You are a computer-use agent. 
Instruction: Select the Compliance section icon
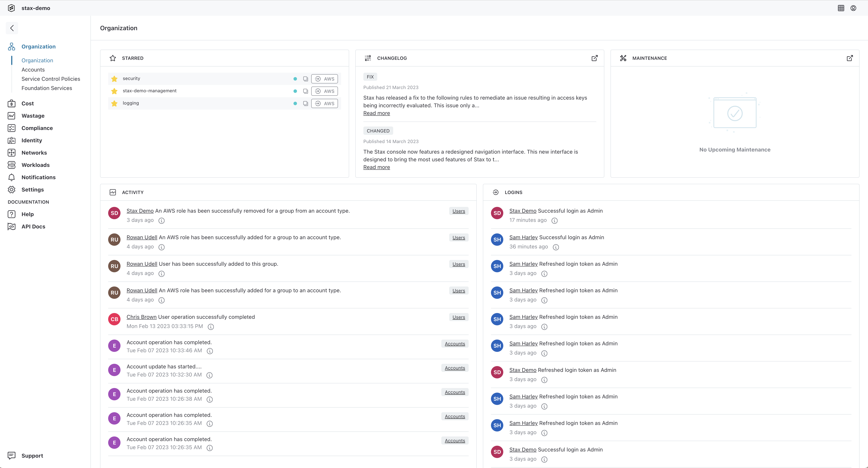(12, 128)
